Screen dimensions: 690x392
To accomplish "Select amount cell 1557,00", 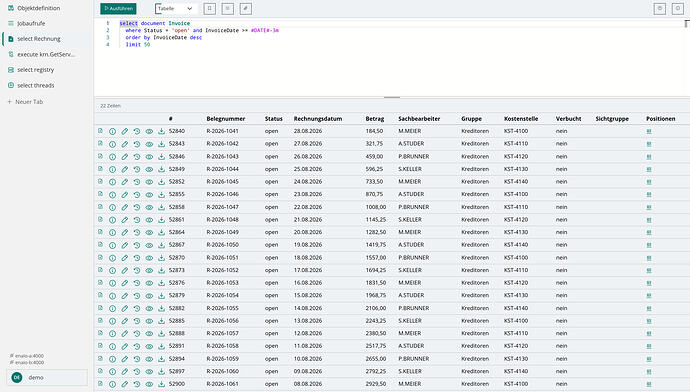I will click(376, 257).
